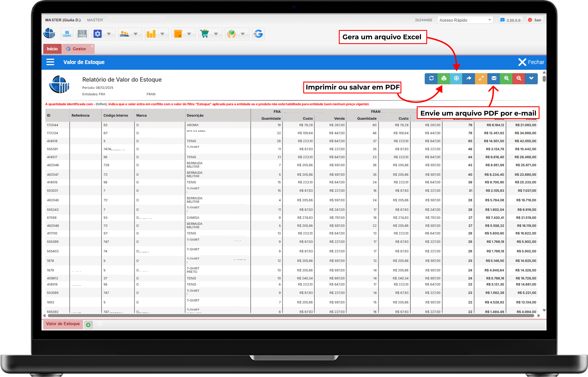Open the Boleto barcode tool
The image size is (588, 377).
82,34
